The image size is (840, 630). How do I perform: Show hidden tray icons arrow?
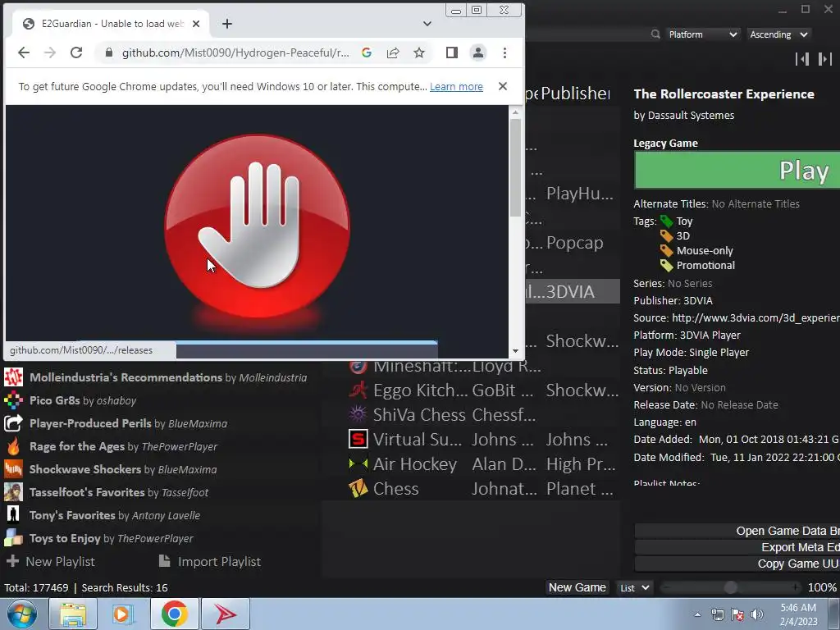[x=697, y=614]
